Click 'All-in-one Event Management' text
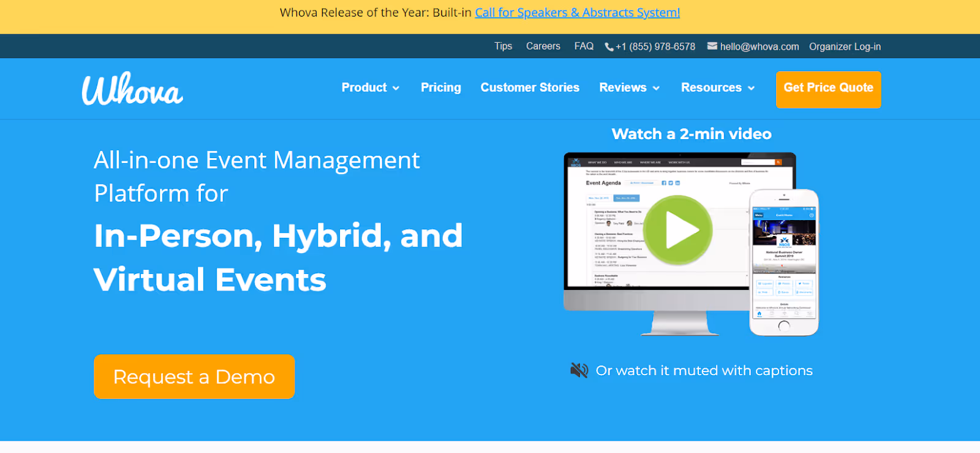The height and width of the screenshot is (453, 980). tap(257, 160)
